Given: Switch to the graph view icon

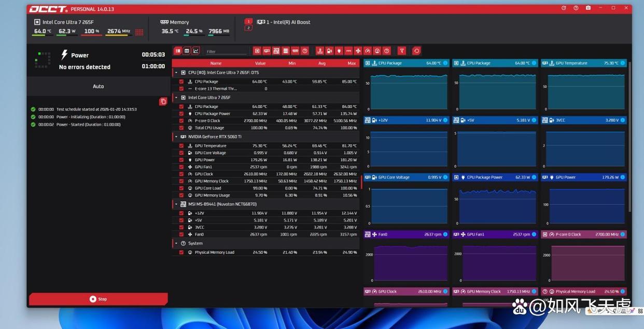Looking at the screenshot, I should (196, 51).
